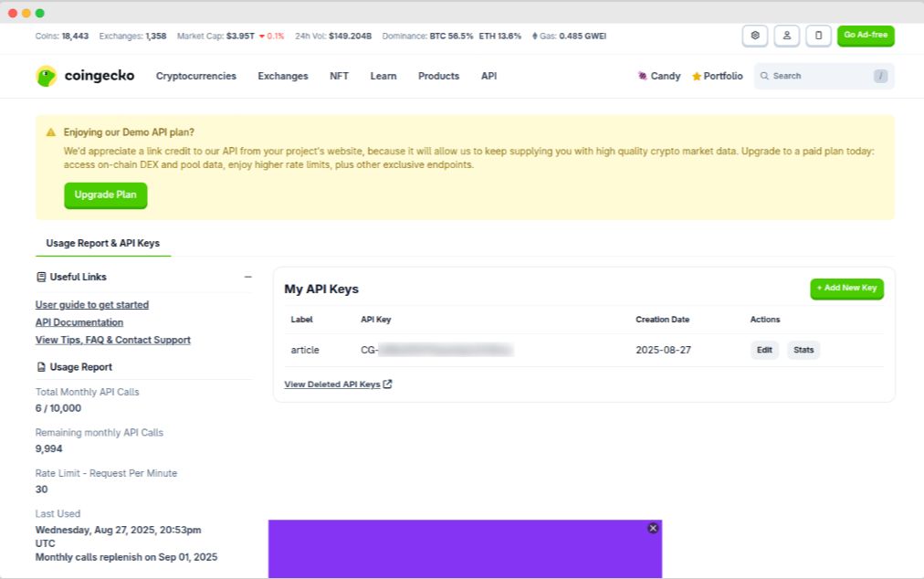Click creation date 2025-08-27

(x=663, y=350)
